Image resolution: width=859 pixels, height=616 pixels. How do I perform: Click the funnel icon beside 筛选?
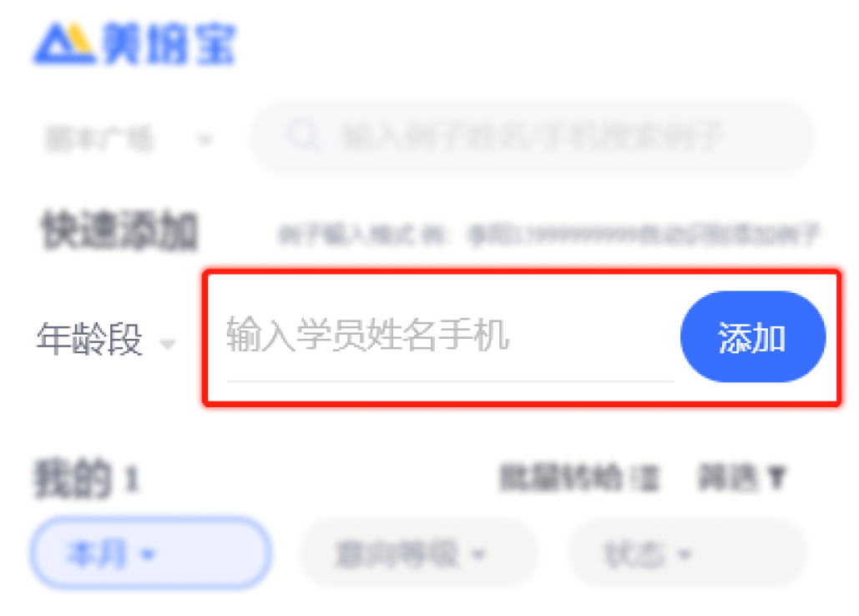(x=777, y=478)
